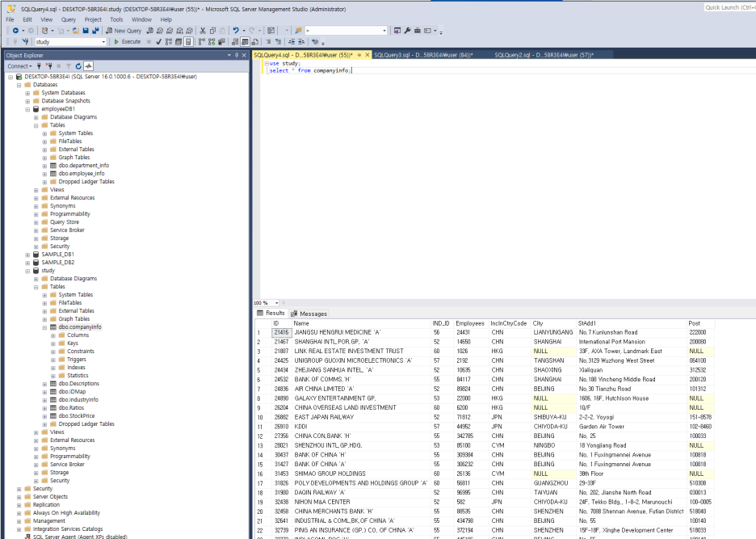The height and width of the screenshot is (539, 756).
Task: Click the Employees column header
Action: point(470,324)
